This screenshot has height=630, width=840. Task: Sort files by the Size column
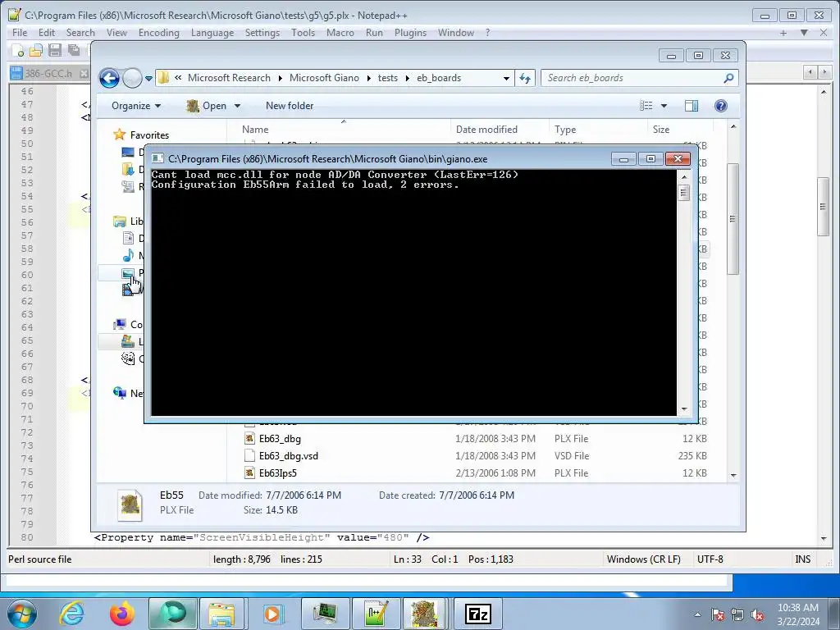click(680, 129)
